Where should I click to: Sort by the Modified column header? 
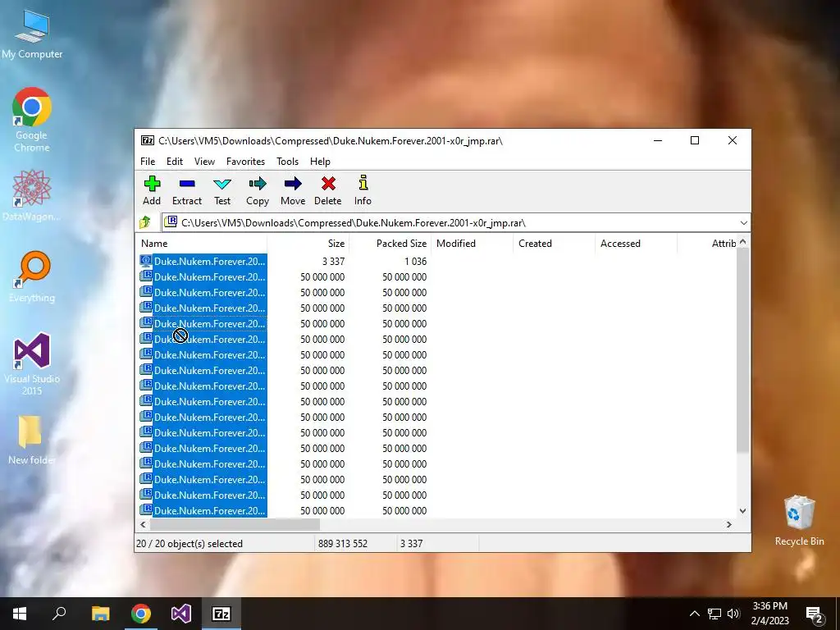[472, 243]
